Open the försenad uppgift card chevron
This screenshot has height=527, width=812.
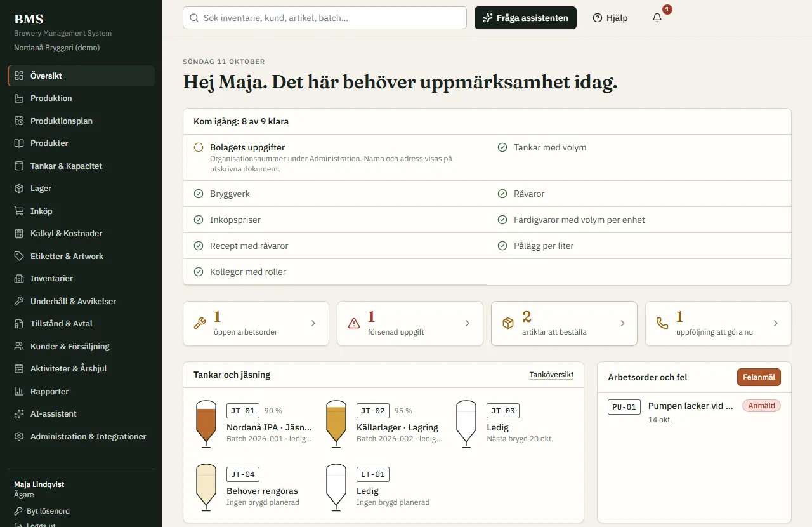pyautogui.click(x=468, y=323)
